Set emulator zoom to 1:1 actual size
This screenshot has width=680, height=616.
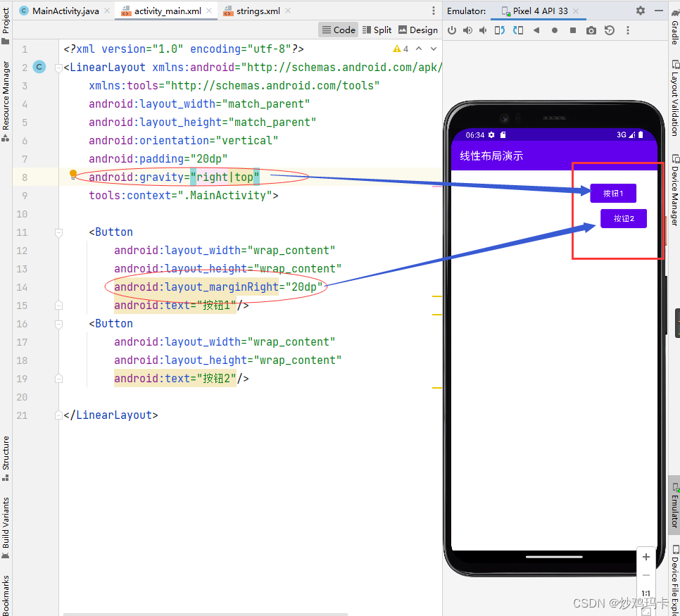(x=646, y=593)
